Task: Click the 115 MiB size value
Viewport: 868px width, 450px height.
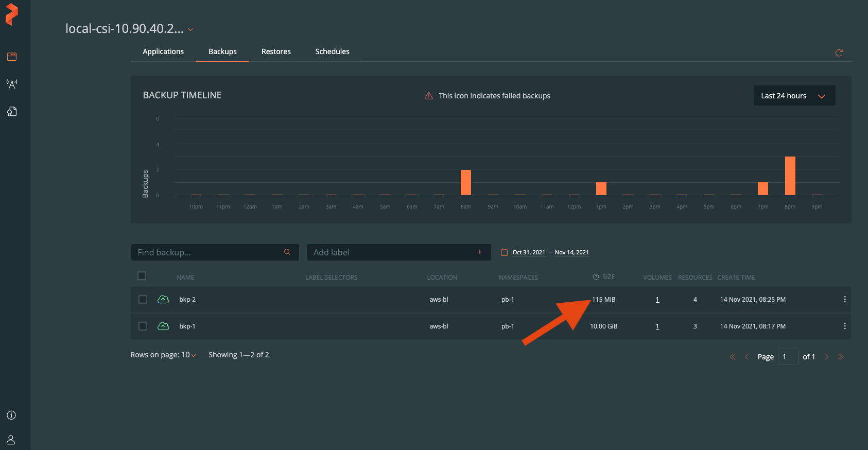Action: 603,300
